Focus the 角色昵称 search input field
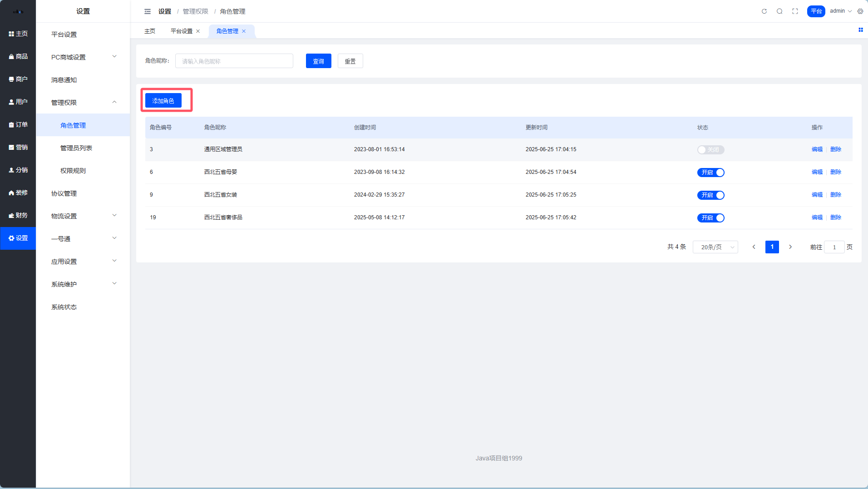 pos(234,61)
